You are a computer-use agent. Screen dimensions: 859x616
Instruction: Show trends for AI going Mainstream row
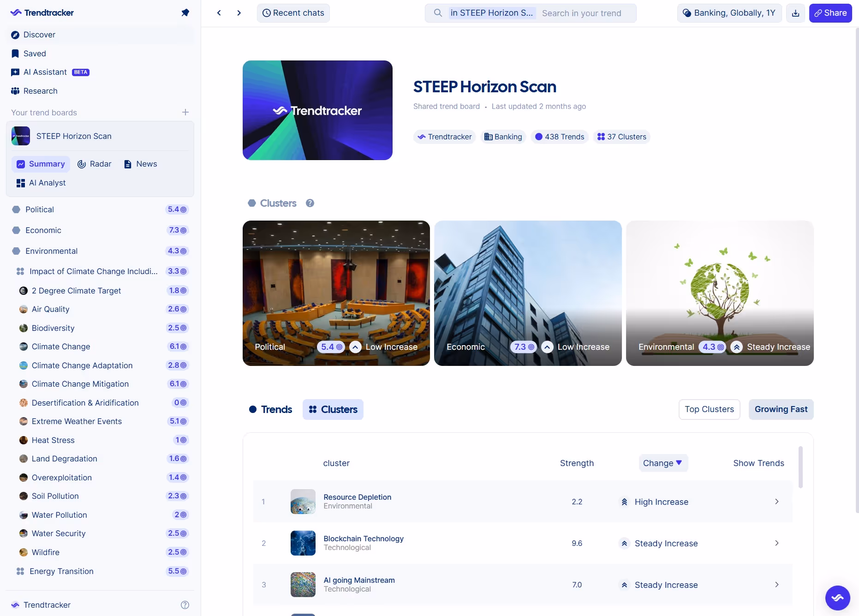coord(777,585)
